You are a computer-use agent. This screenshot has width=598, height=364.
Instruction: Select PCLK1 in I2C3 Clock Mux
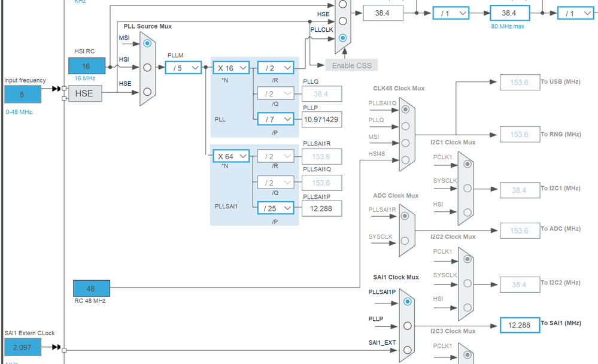467,355
